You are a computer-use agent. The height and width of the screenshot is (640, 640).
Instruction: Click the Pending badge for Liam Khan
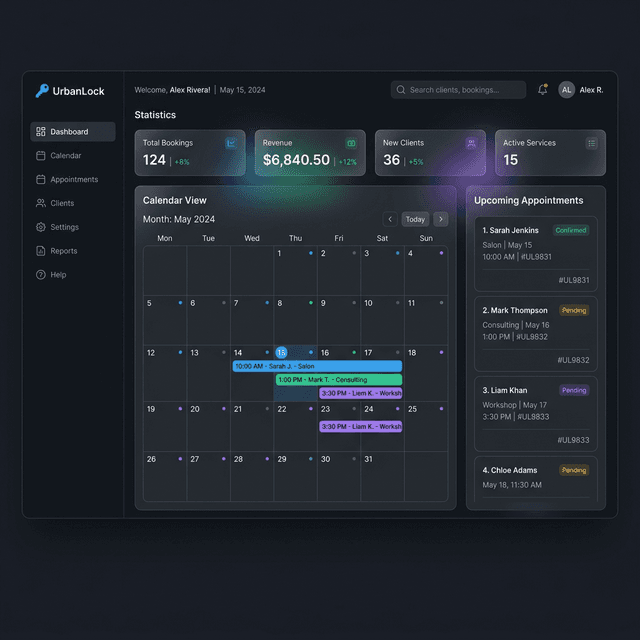tap(574, 390)
